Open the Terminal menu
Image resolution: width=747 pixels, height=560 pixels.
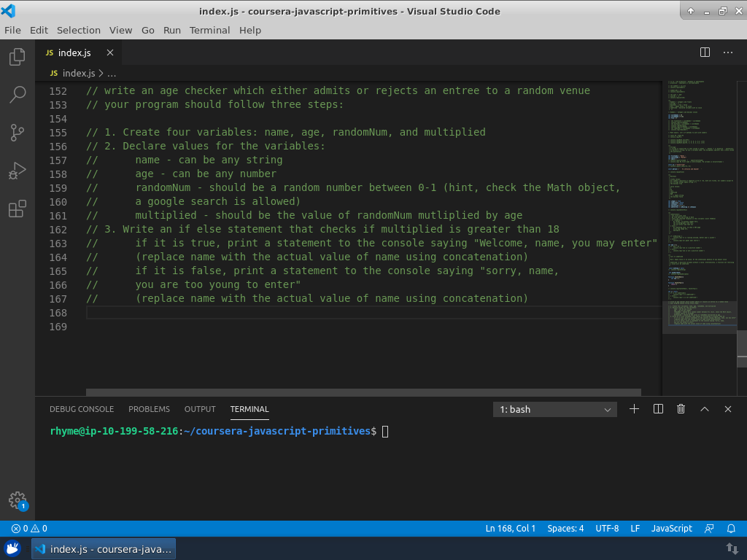[x=209, y=30]
